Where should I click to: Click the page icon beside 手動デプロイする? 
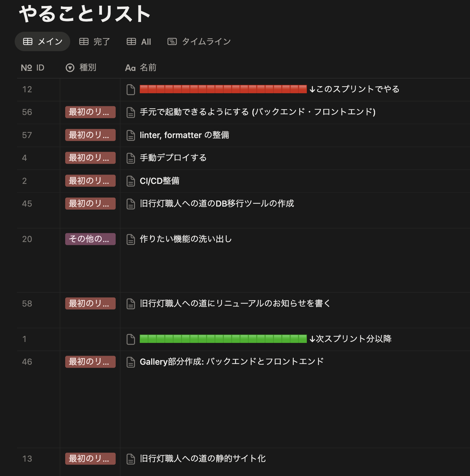coord(131,158)
